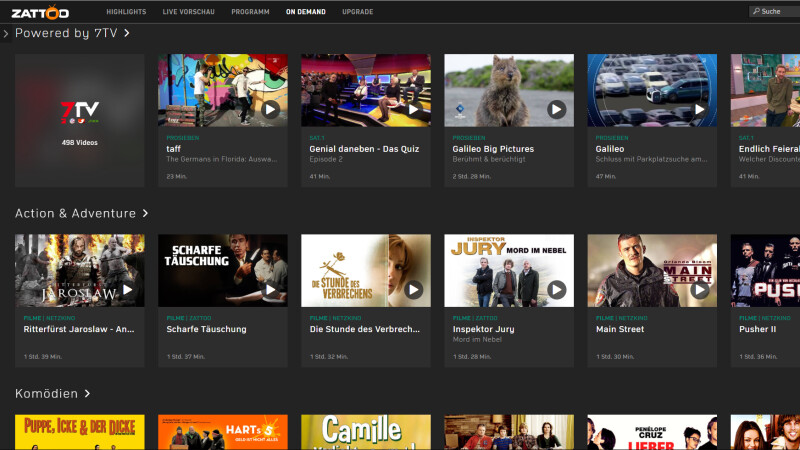The width and height of the screenshot is (800, 450).
Task: Open the Highlights menu item
Action: 126,12
